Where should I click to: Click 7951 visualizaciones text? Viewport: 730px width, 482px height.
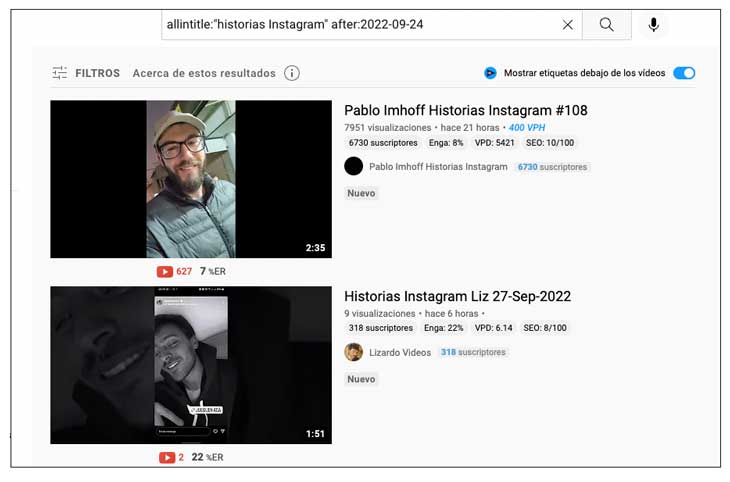point(387,128)
